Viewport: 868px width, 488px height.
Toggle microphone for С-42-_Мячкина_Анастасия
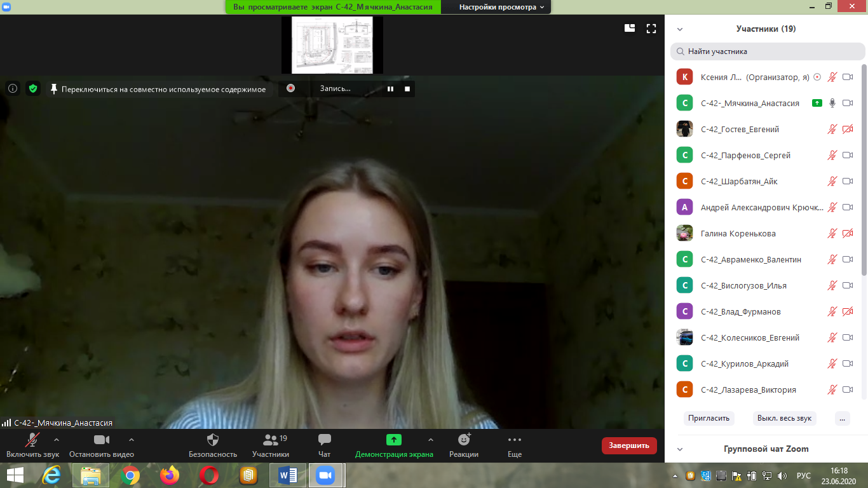coord(832,103)
